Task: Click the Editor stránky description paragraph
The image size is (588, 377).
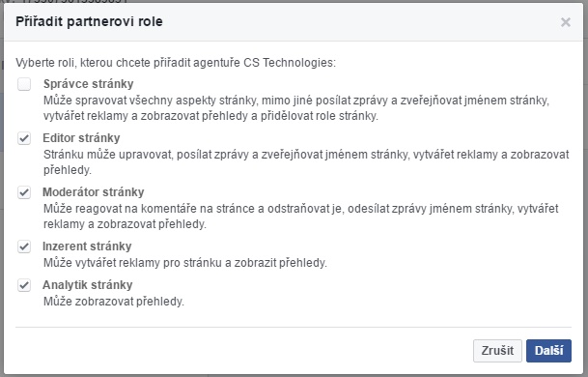Action: 306,162
